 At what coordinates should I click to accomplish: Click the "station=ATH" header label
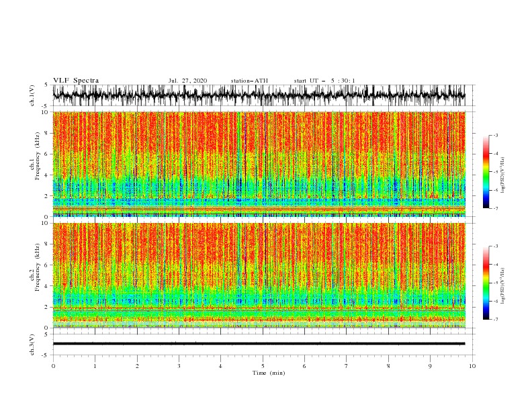tap(249, 81)
